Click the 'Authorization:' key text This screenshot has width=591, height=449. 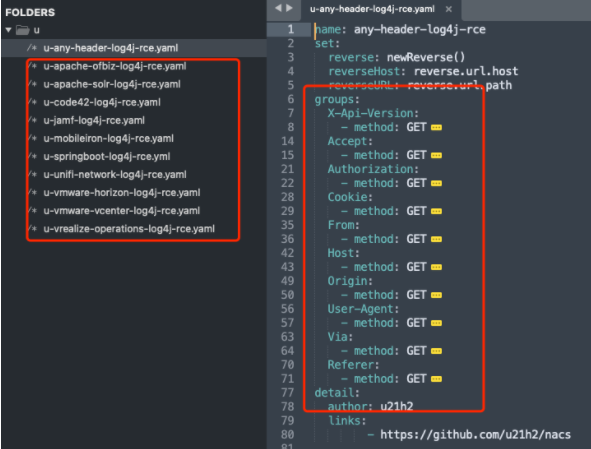[373, 169]
